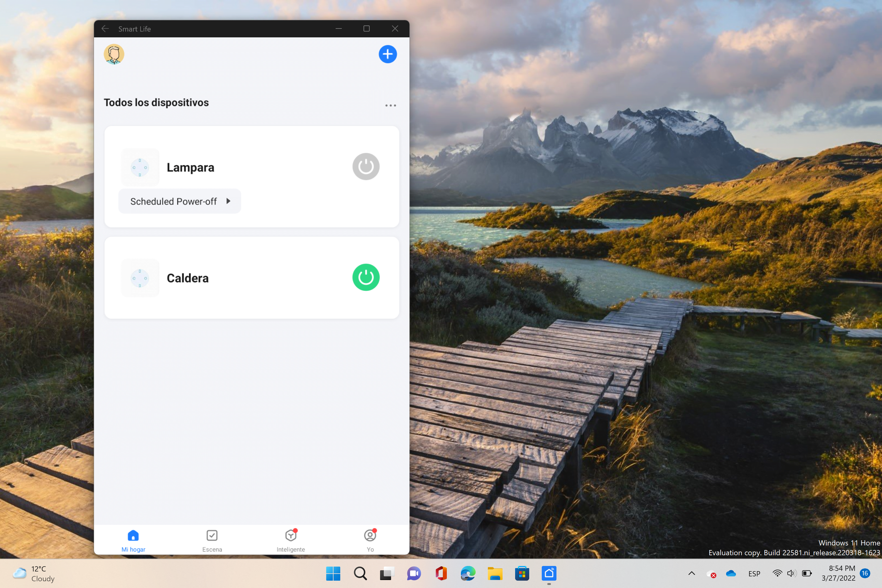Turn off the Caldera power switch
Screen dimensions: 882x588
366,277
